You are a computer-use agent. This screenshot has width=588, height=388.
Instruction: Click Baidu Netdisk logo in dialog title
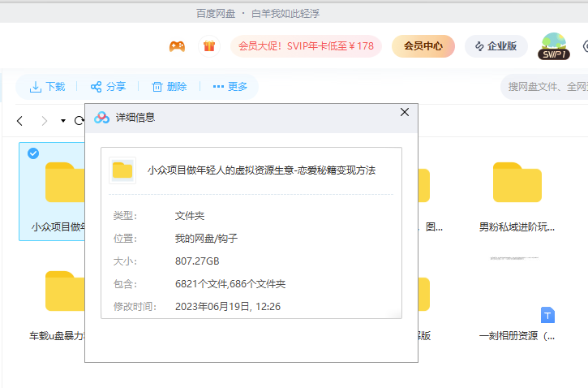point(101,118)
